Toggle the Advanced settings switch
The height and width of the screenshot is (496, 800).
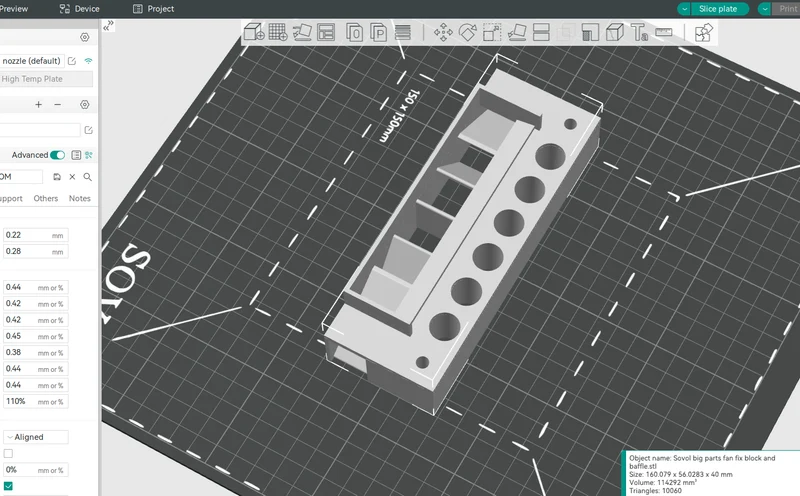pyautogui.click(x=57, y=155)
